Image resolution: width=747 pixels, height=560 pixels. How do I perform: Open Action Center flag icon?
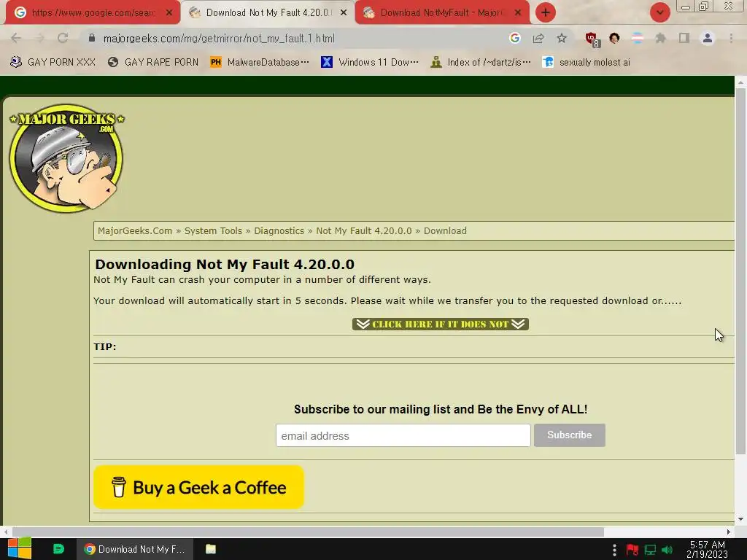[632, 550]
